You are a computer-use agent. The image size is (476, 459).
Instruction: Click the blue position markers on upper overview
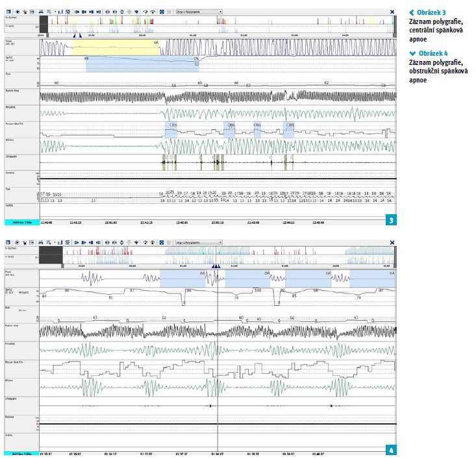pyautogui.click(x=77, y=36)
